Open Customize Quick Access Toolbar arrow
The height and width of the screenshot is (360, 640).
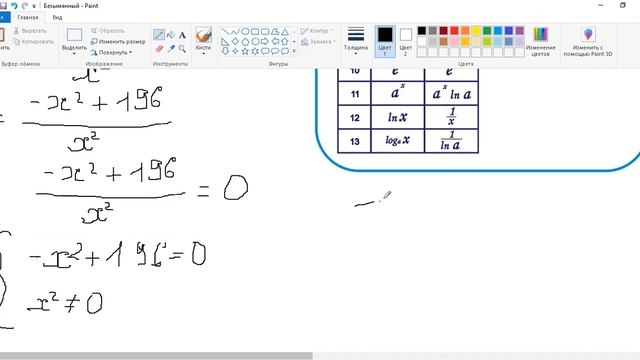[34, 6]
